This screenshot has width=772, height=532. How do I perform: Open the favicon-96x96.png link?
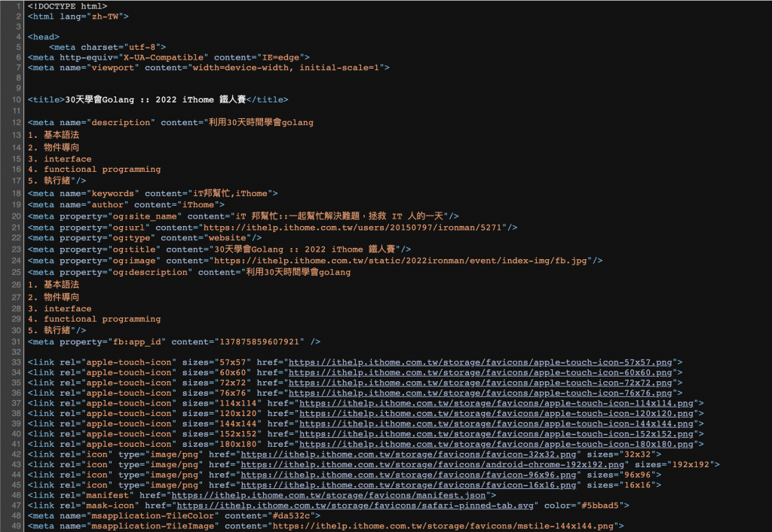click(408, 475)
